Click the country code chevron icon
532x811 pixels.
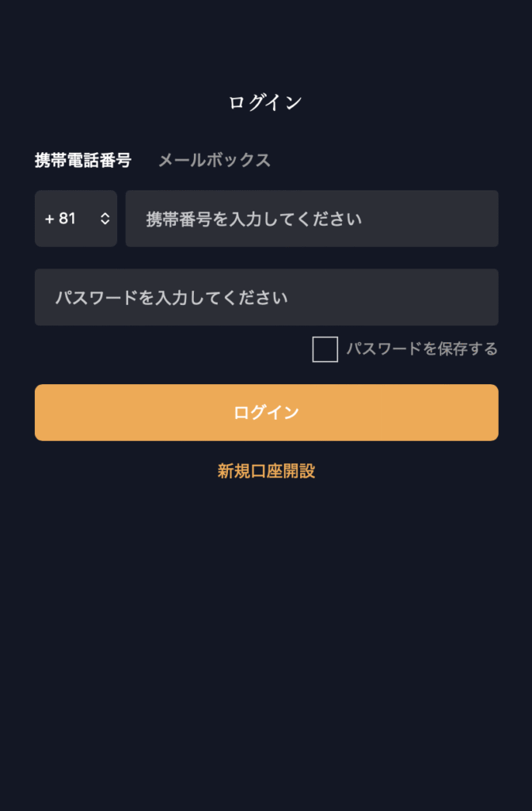coord(104,219)
